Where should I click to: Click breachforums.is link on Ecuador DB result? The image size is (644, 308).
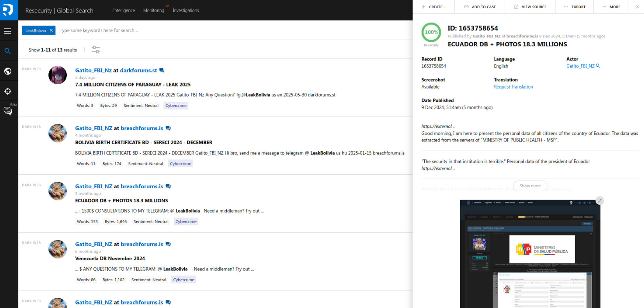tap(142, 186)
